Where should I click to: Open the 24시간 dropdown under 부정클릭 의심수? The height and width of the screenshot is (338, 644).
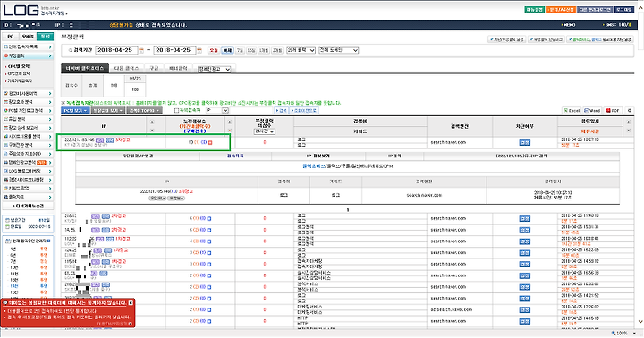pos(265,131)
